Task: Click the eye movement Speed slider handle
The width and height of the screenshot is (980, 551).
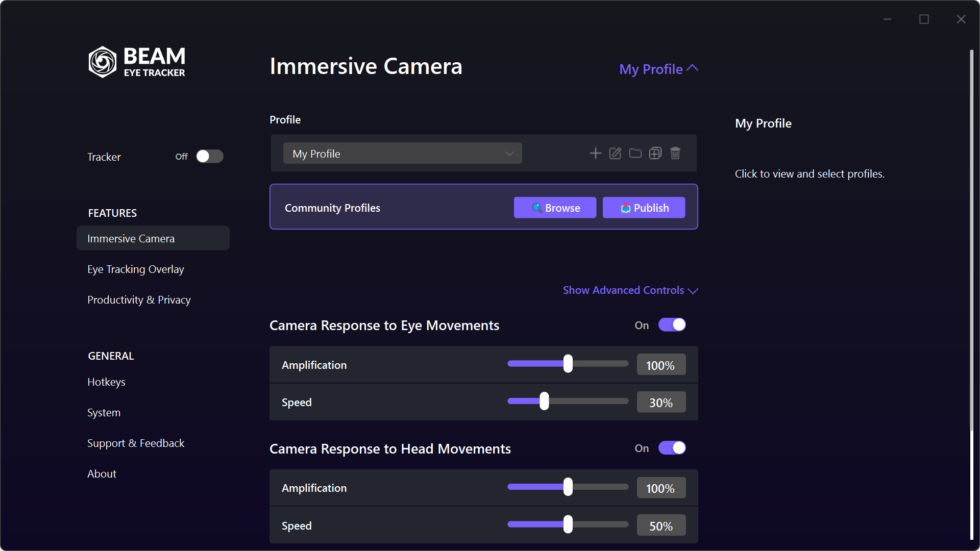Action: tap(545, 401)
